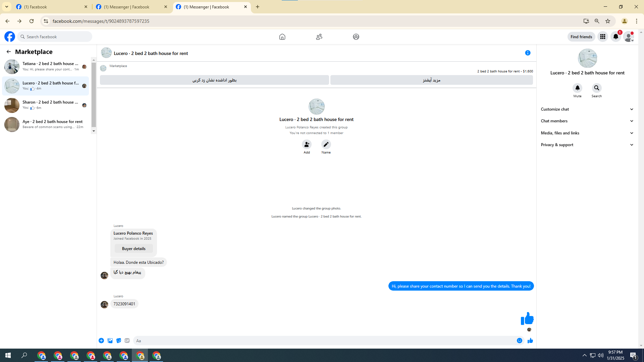Open the volume control in system tray
644x362 pixels.
click(x=600, y=355)
